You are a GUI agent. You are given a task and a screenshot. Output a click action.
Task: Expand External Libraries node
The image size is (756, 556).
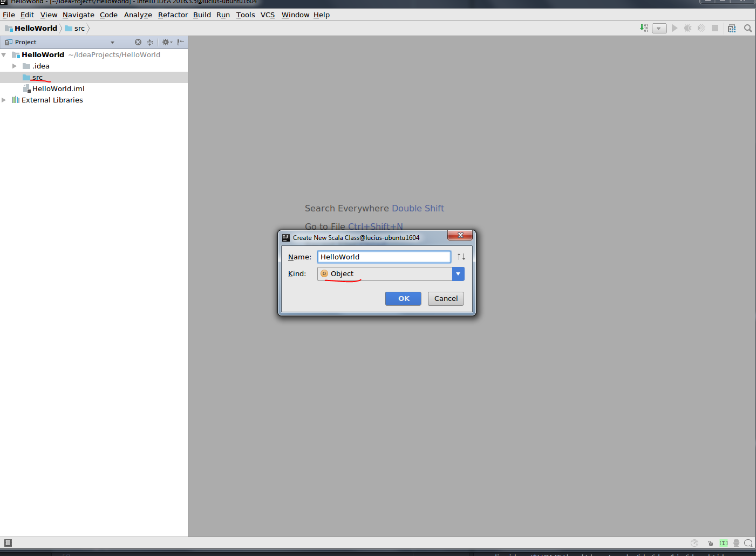[4, 100]
